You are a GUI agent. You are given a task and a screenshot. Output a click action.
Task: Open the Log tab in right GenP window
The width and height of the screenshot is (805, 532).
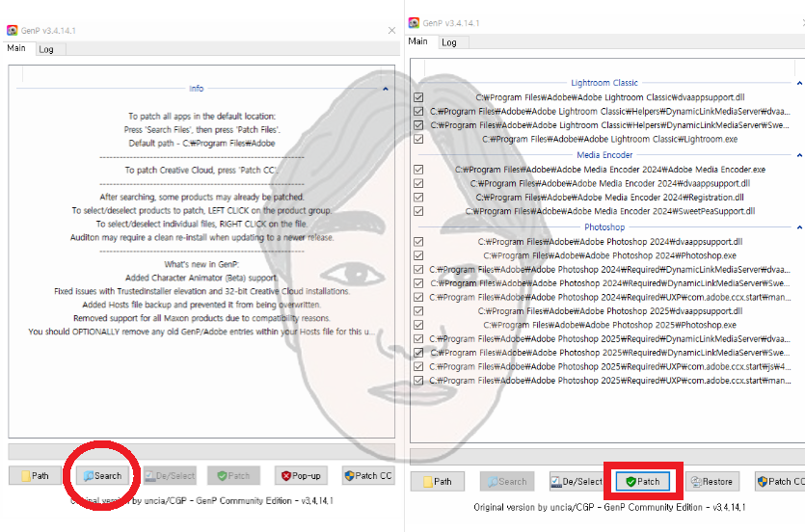coord(449,42)
